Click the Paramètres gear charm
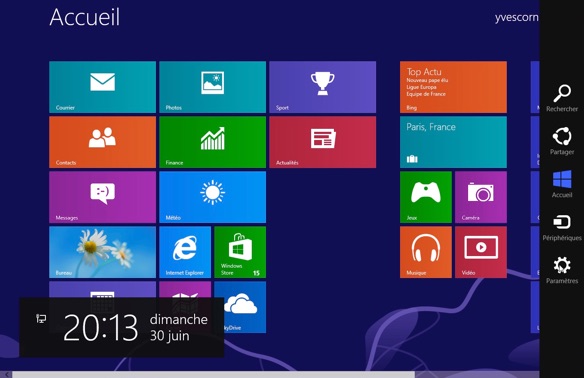 click(562, 270)
